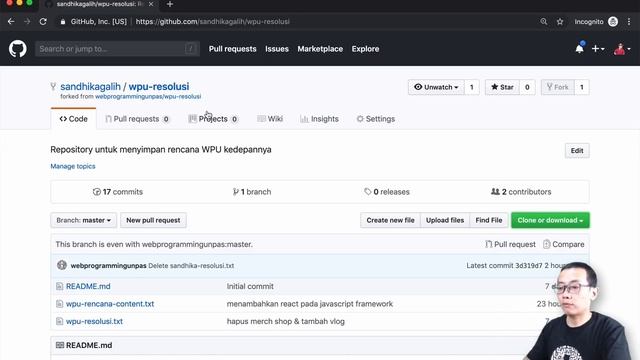The image size is (640, 360).
Task: Click the wpu-resolusi.txt file icon
Action: pos(60,322)
